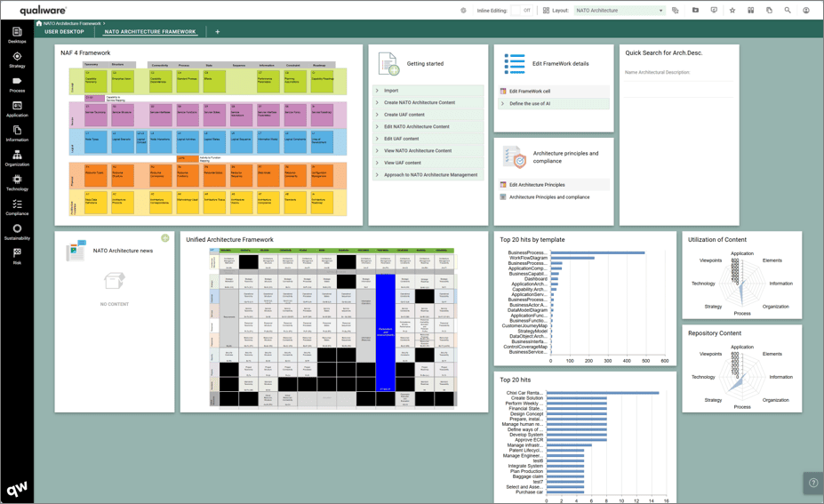Open the Layout dropdown showing NATO Architecture
The width and height of the screenshot is (824, 504).
(620, 10)
